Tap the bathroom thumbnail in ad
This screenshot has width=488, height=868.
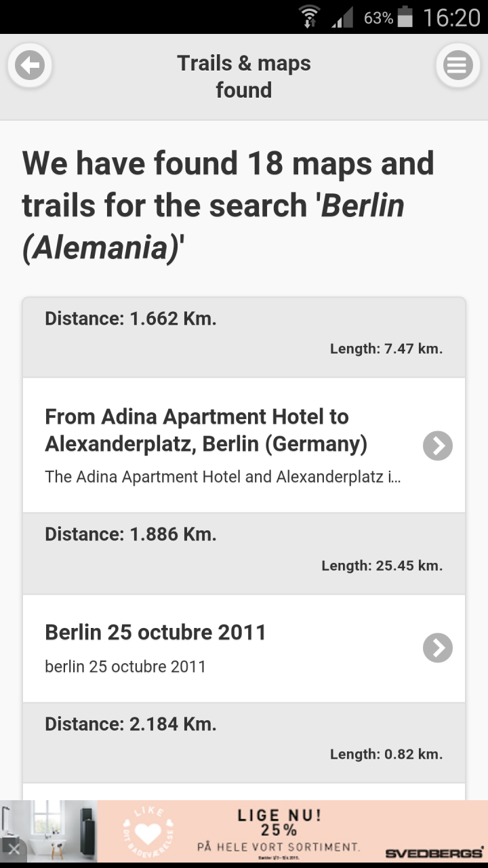point(49,831)
